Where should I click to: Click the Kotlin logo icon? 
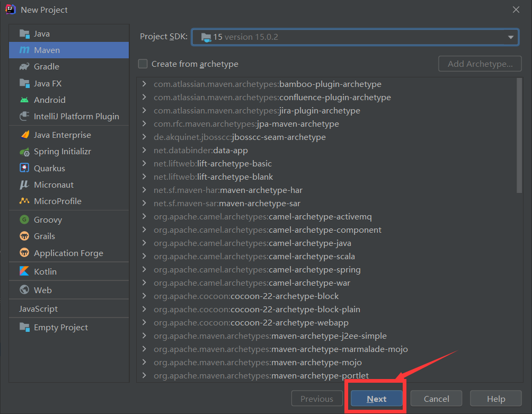[x=24, y=271]
